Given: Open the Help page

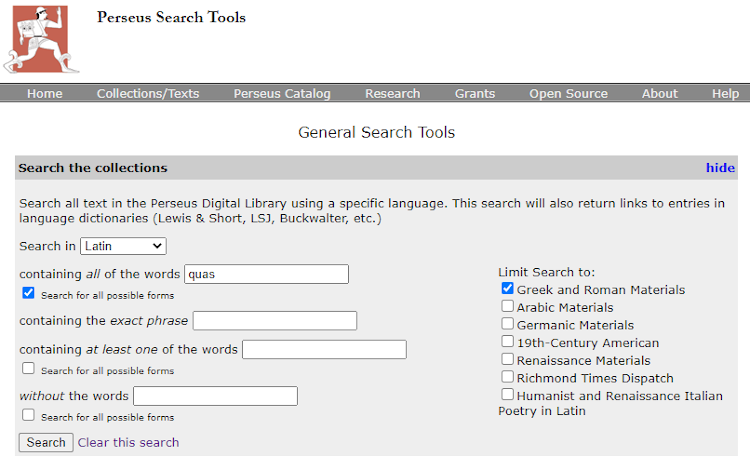Looking at the screenshot, I should click(725, 94).
